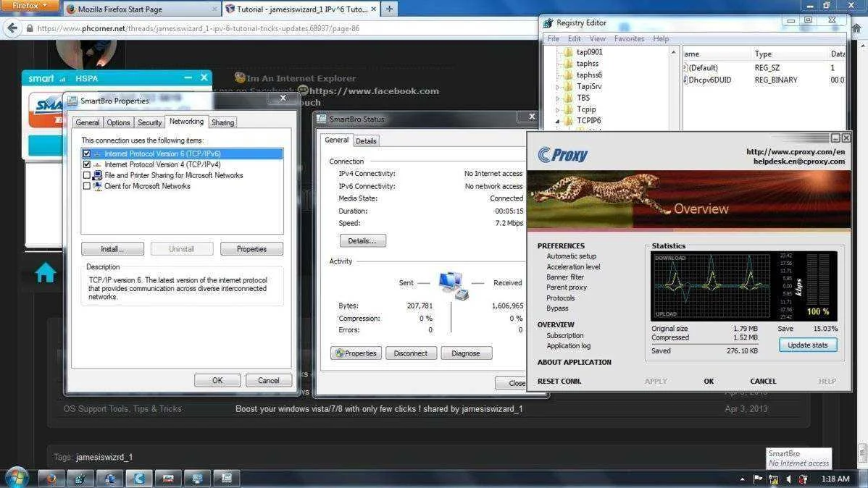Click the (Default) string value icon
Image resolution: width=868 pixels, height=488 pixels.
click(x=685, y=67)
